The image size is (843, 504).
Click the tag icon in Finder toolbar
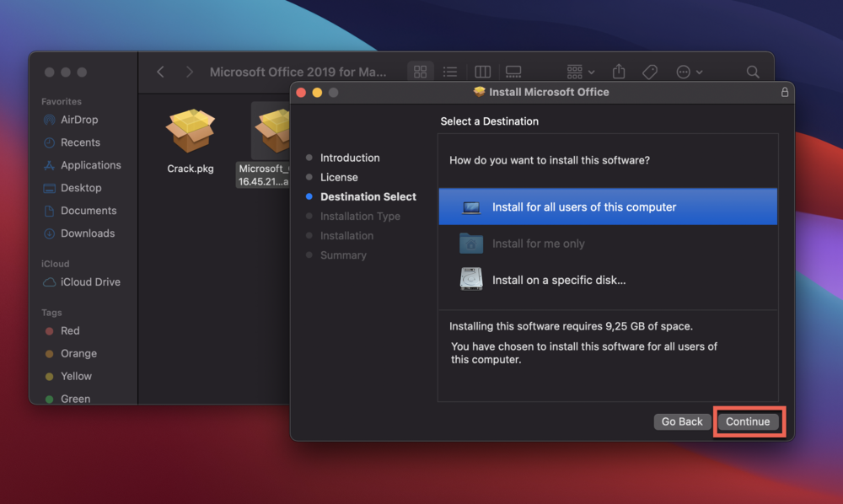tap(649, 72)
